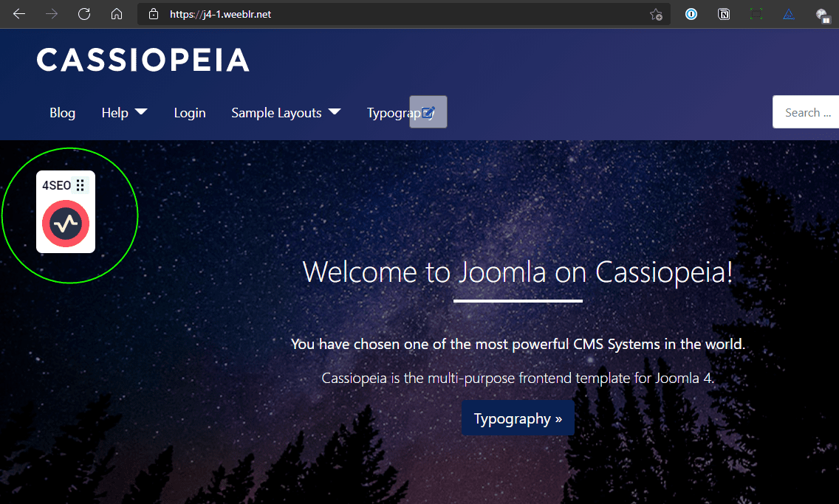Open the Help menu item
Viewport: 839px width, 504px height.
pos(115,113)
